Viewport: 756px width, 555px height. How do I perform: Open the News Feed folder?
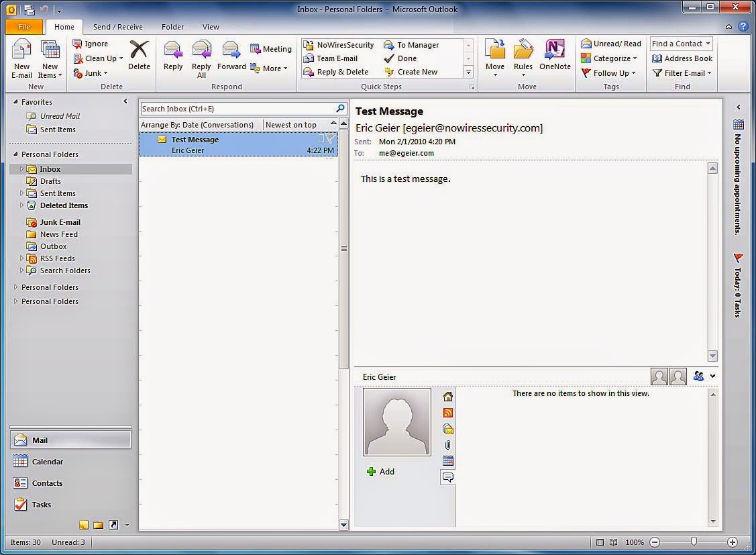pos(52,234)
